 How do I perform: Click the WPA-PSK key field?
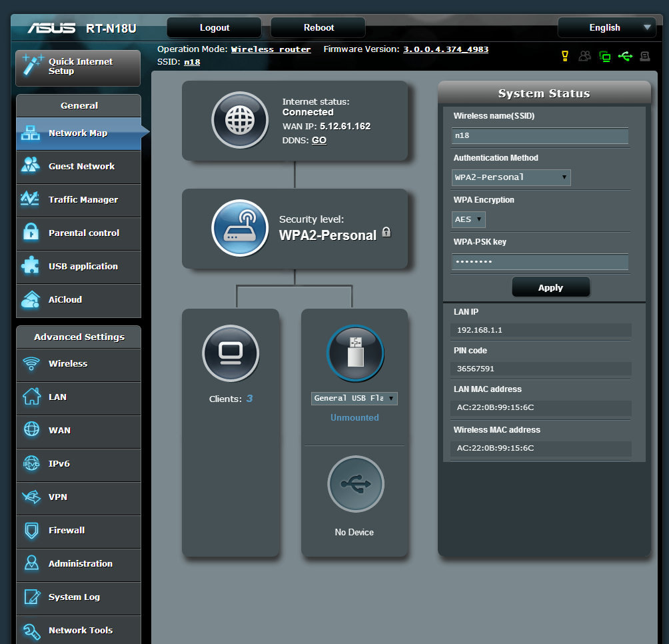[540, 262]
